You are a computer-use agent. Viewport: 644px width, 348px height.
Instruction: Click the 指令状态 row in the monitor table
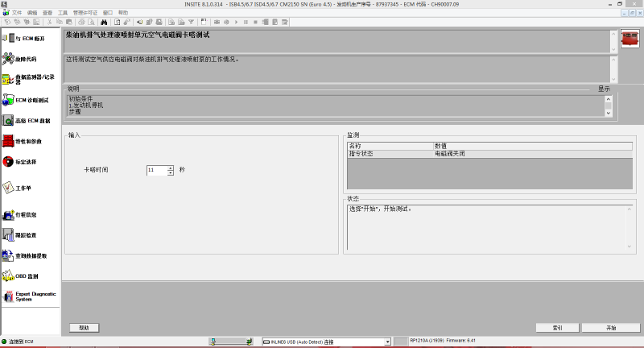[489, 154]
